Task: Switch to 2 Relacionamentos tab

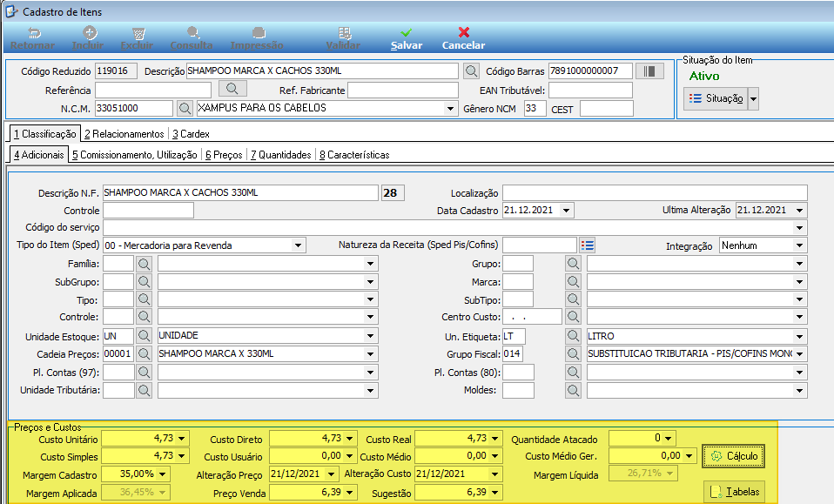Action: click(x=124, y=134)
